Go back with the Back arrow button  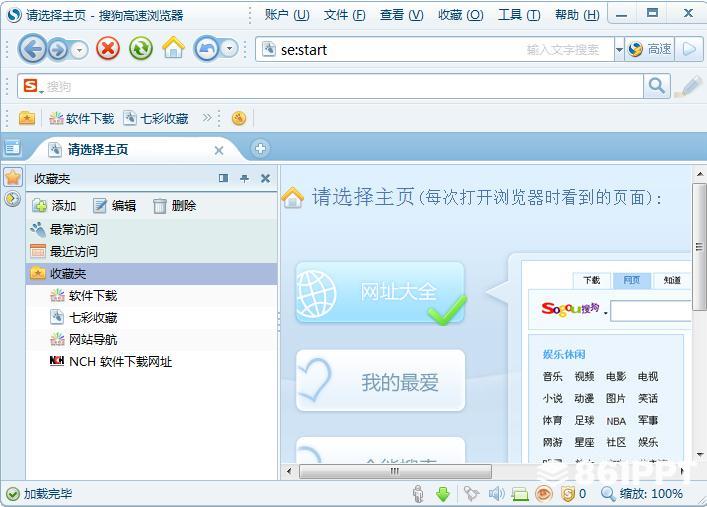32,49
